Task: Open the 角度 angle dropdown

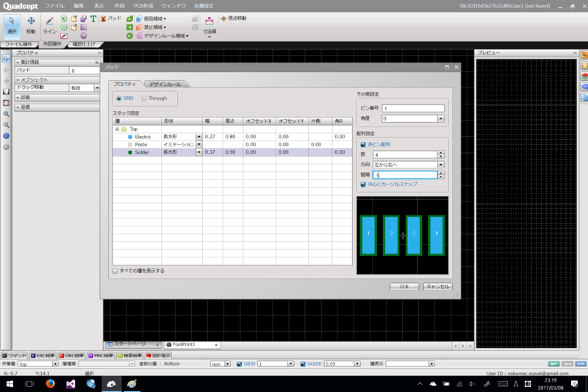Action: click(440, 118)
